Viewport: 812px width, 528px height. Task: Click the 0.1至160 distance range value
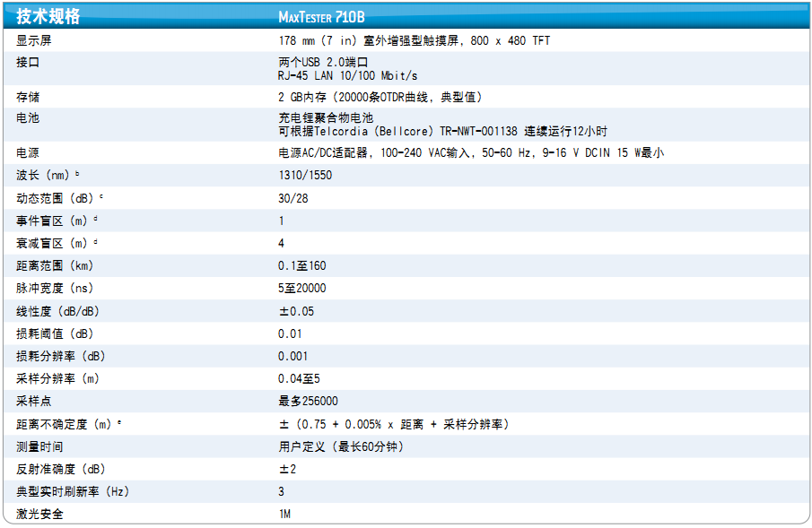(301, 265)
